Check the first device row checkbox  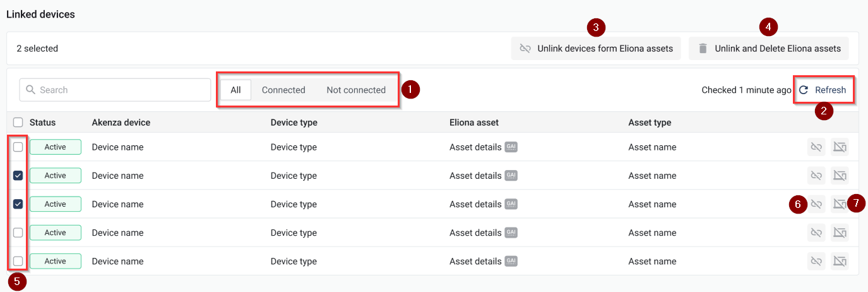[x=18, y=147]
